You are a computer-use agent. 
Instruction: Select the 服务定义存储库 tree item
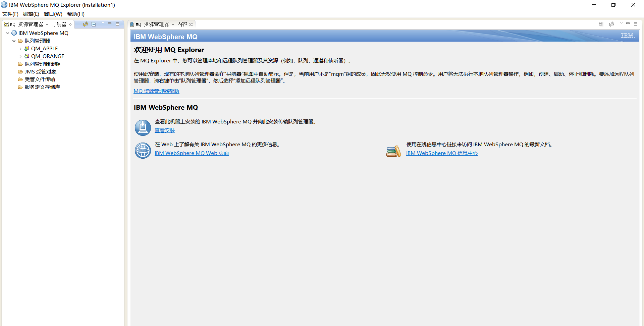click(x=42, y=87)
